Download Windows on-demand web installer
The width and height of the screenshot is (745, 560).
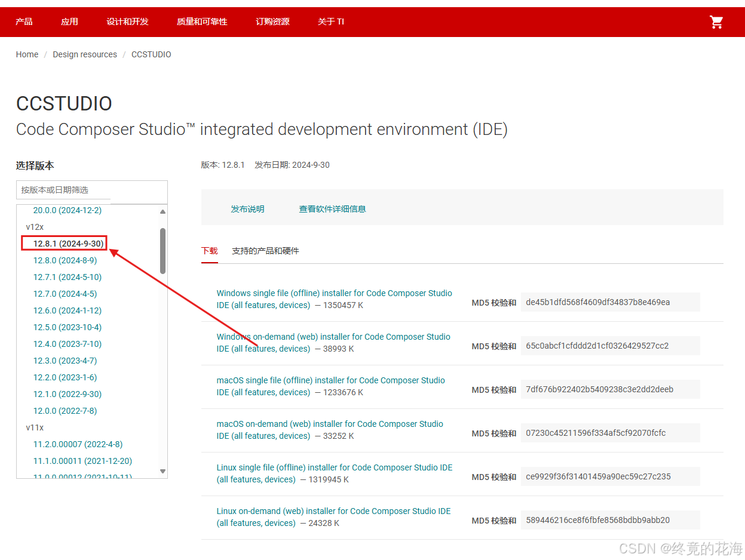[333, 343]
